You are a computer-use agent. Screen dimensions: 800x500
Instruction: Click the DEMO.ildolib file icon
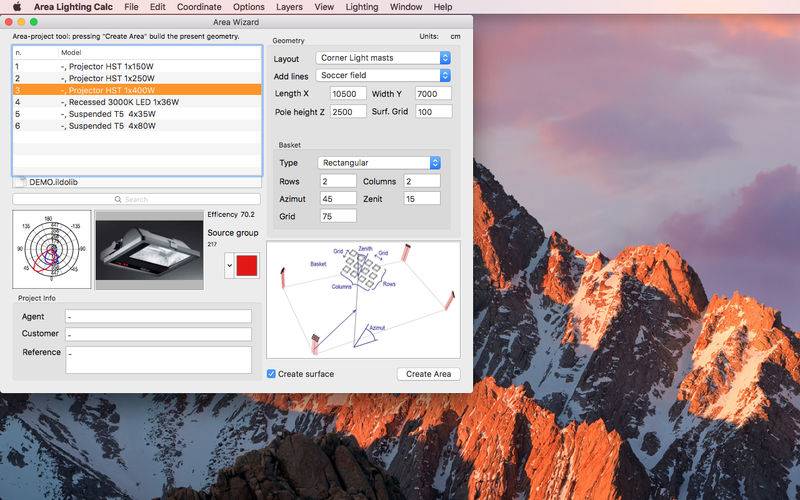coord(20,182)
